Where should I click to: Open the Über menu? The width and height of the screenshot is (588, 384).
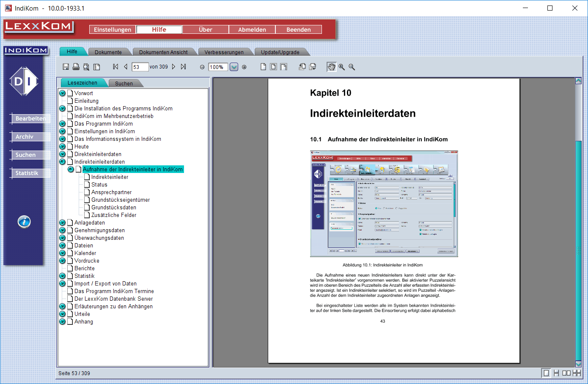pyautogui.click(x=206, y=30)
